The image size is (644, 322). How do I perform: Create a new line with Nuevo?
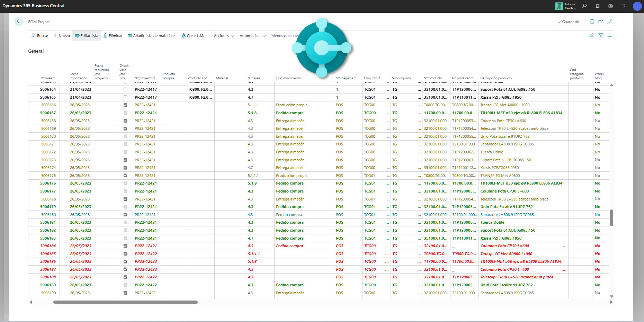pyautogui.click(x=61, y=36)
